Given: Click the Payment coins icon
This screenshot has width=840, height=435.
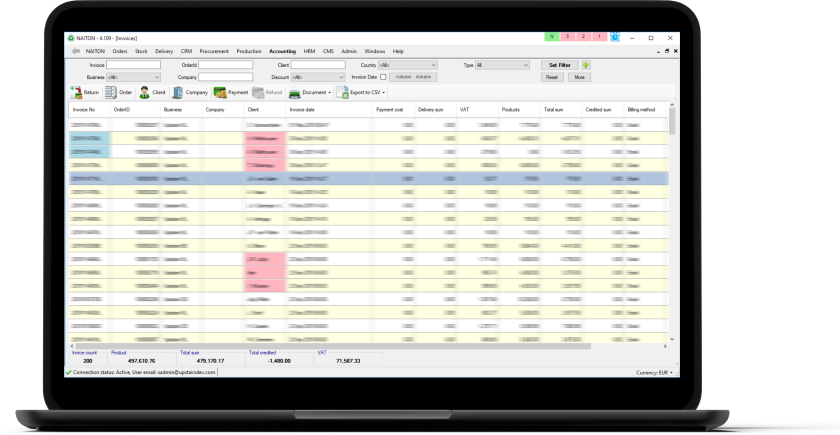Looking at the screenshot, I should click(220, 92).
